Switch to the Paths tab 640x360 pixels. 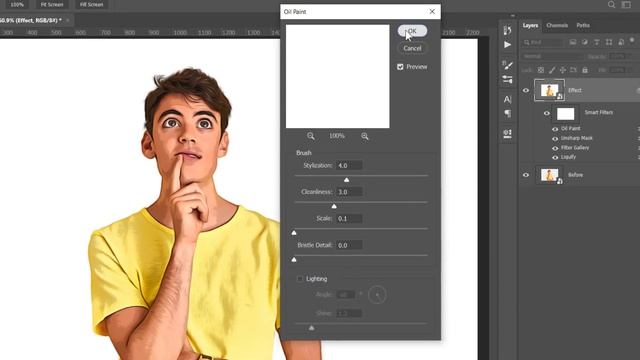click(x=583, y=25)
